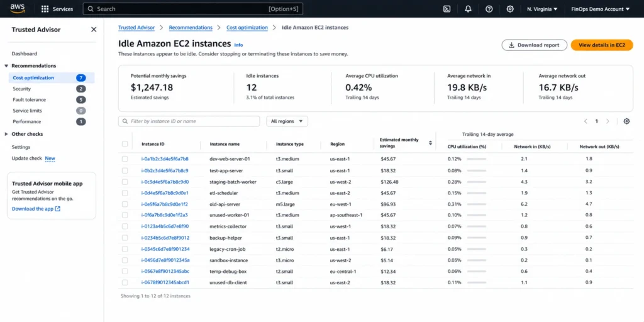Open the N. Virginia region selector
This screenshot has width=644, height=322.
click(x=542, y=9)
